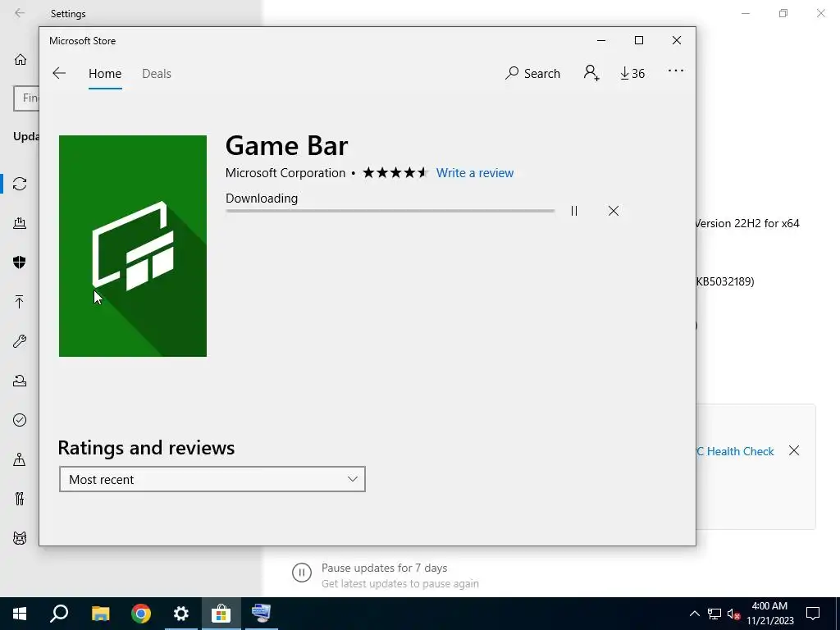840x630 pixels.
Task: Close the Microsoft Store window
Action: click(x=677, y=41)
